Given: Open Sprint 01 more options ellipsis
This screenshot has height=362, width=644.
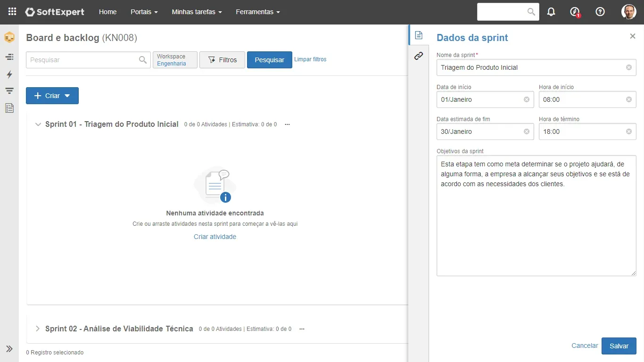Looking at the screenshot, I should (287, 124).
